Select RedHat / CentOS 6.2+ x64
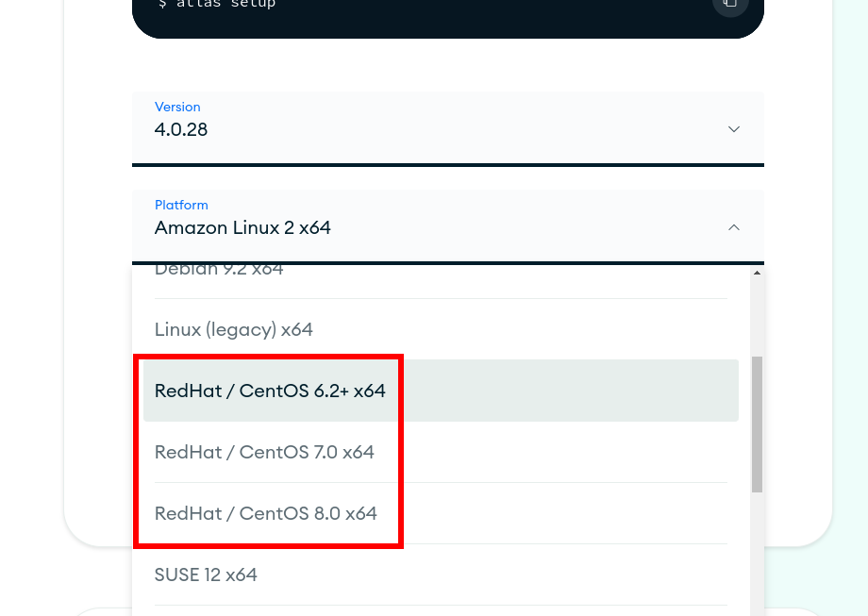The width and height of the screenshot is (868, 616). click(x=270, y=391)
